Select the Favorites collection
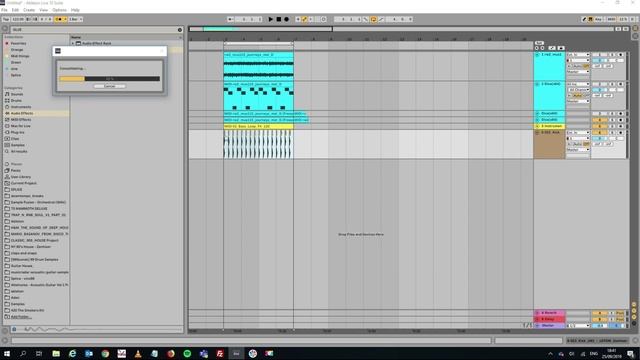The width and height of the screenshot is (640, 360). pyautogui.click(x=18, y=43)
